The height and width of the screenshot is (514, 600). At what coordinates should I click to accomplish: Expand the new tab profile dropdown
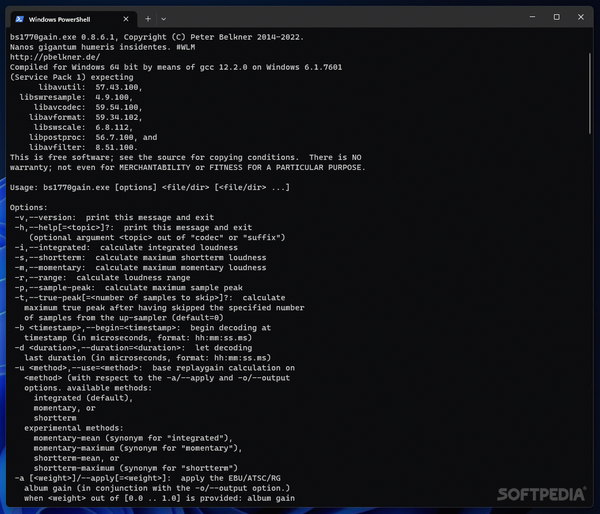166,18
